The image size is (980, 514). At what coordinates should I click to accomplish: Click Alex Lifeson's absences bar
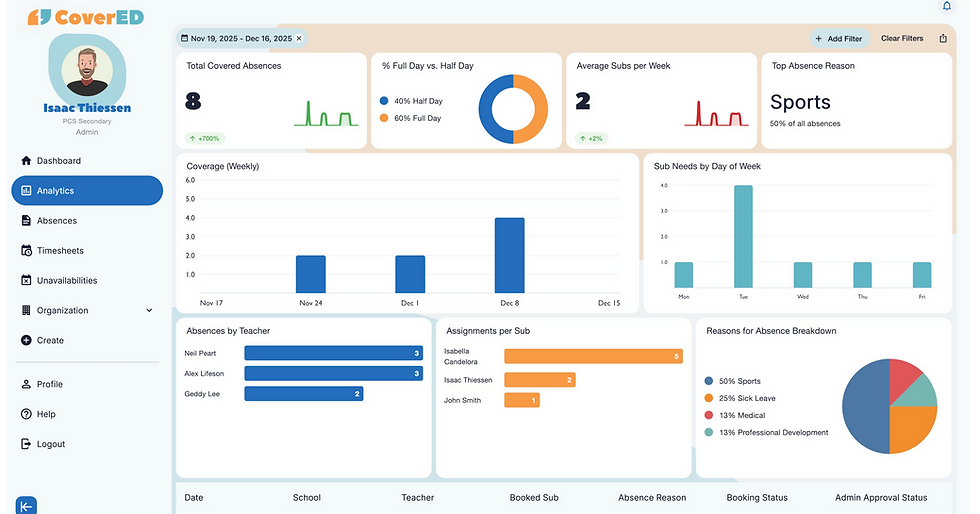click(x=334, y=373)
